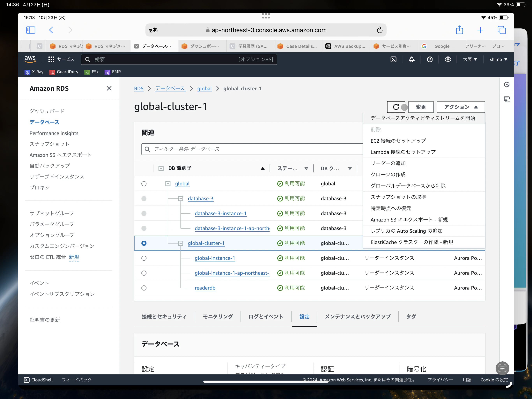The width and height of the screenshot is (532, 399).
Task: Choose データベースアクティビティストリームを開始 menu item
Action: click(x=424, y=118)
